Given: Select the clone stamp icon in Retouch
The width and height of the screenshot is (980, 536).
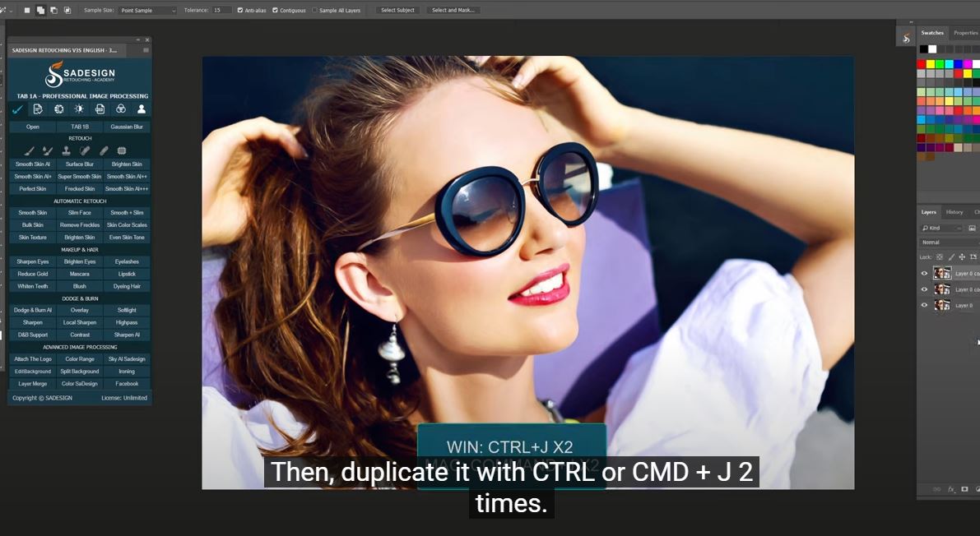Looking at the screenshot, I should tap(67, 150).
